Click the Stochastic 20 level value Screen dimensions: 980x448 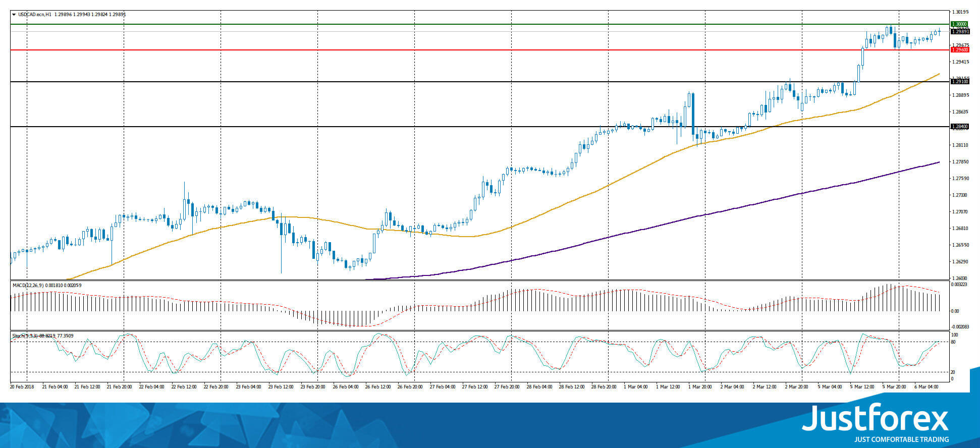coord(953,372)
